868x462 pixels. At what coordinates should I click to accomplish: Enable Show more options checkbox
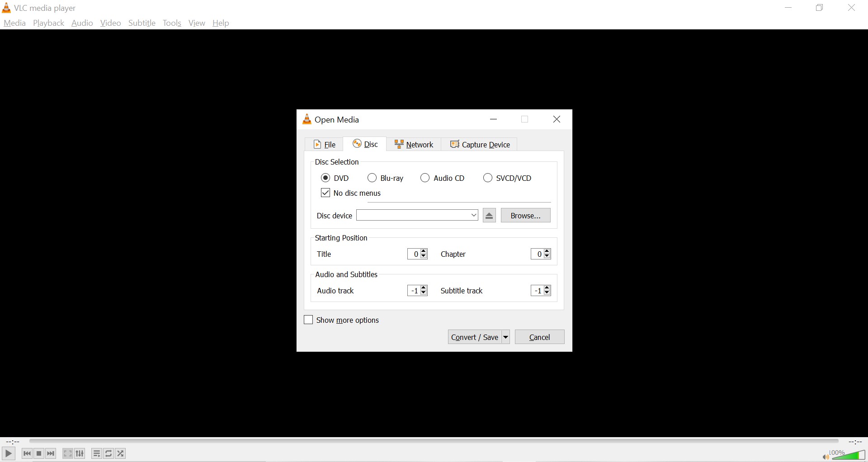pyautogui.click(x=308, y=320)
